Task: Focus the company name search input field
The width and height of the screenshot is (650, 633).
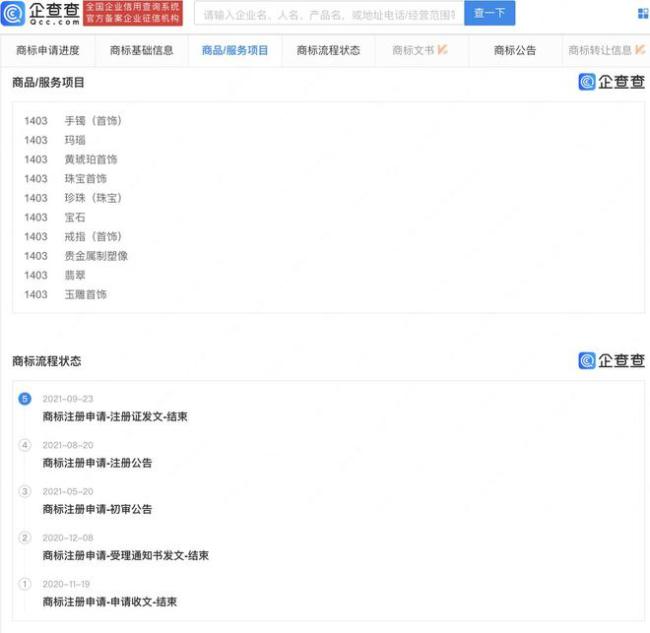Action: 328,14
